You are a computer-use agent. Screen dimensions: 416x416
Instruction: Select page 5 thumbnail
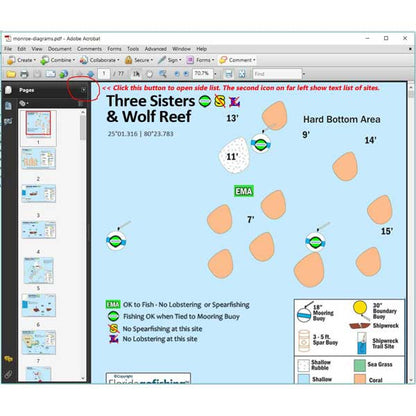[x=38, y=270]
